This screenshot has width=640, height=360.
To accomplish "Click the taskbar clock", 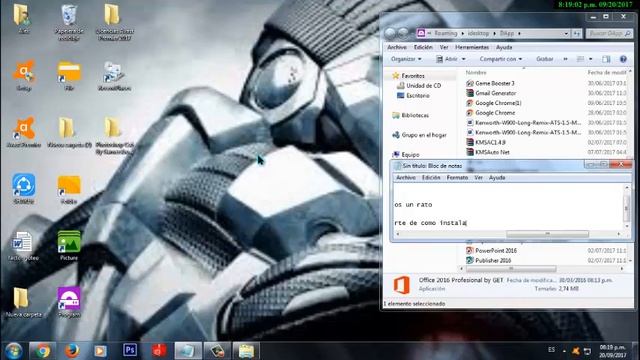I will (x=612, y=351).
